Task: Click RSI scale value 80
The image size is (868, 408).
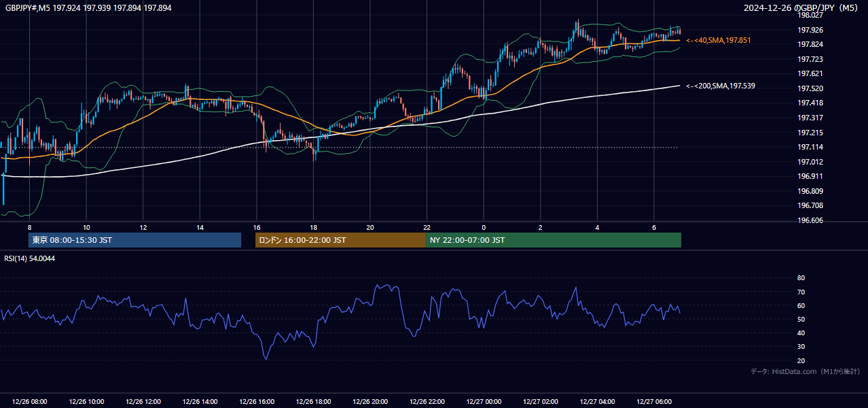Action: click(x=801, y=278)
